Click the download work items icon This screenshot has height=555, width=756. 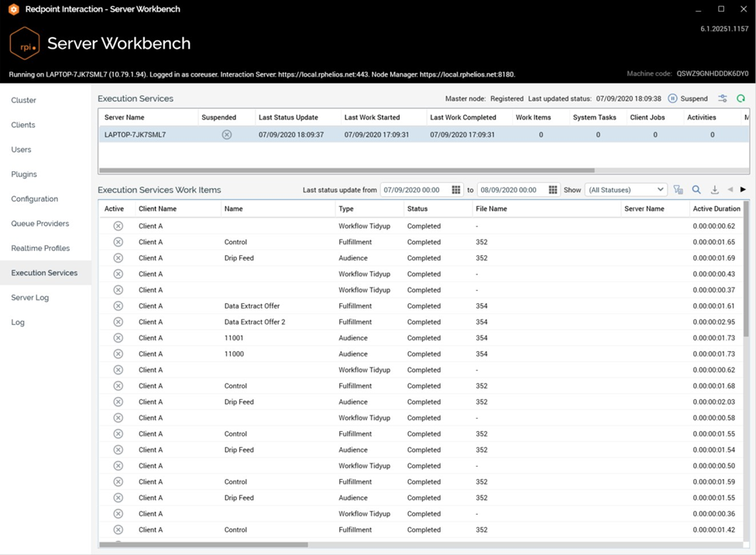714,190
